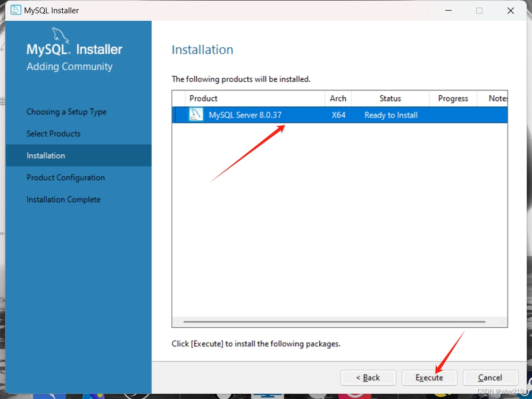Click the Status column header

[x=390, y=98]
